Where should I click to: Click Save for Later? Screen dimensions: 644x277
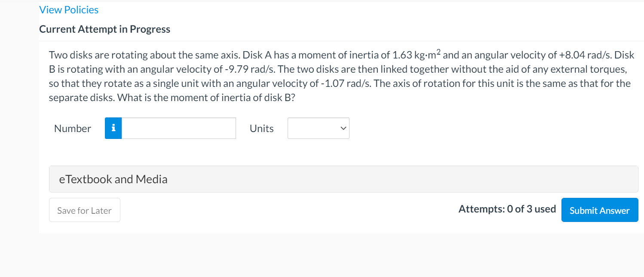pos(84,209)
